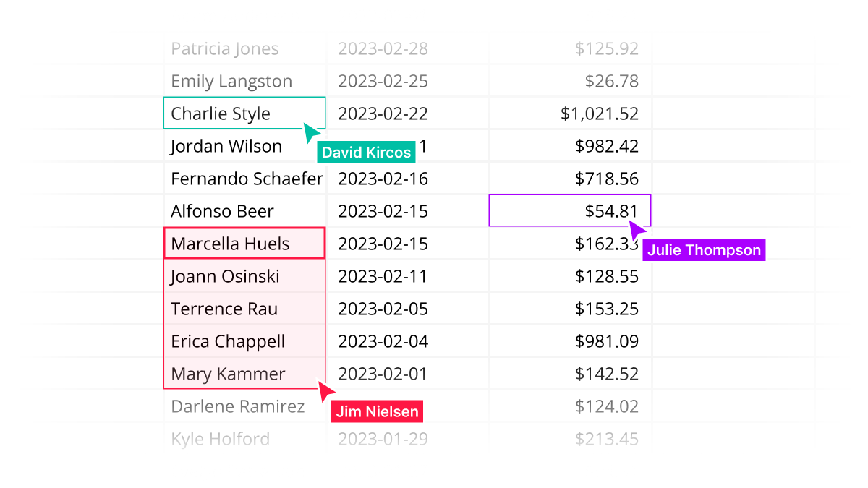Click Jim Nielsen's red cursor arrow

click(327, 391)
